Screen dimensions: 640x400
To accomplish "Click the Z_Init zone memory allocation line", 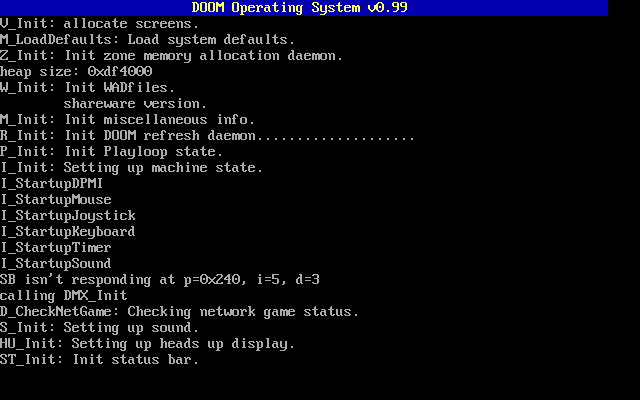I will pos(172,55).
